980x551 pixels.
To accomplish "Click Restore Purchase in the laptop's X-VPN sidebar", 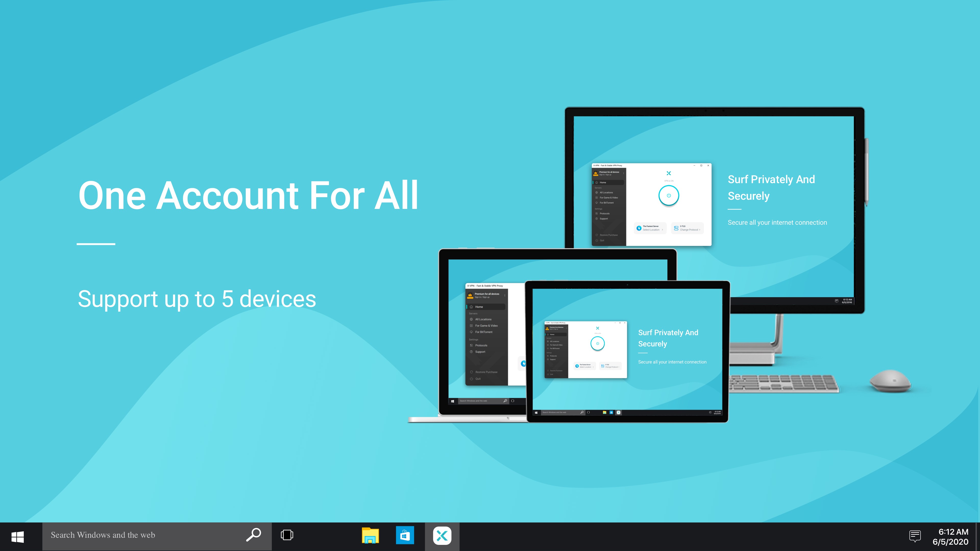I will click(x=486, y=372).
